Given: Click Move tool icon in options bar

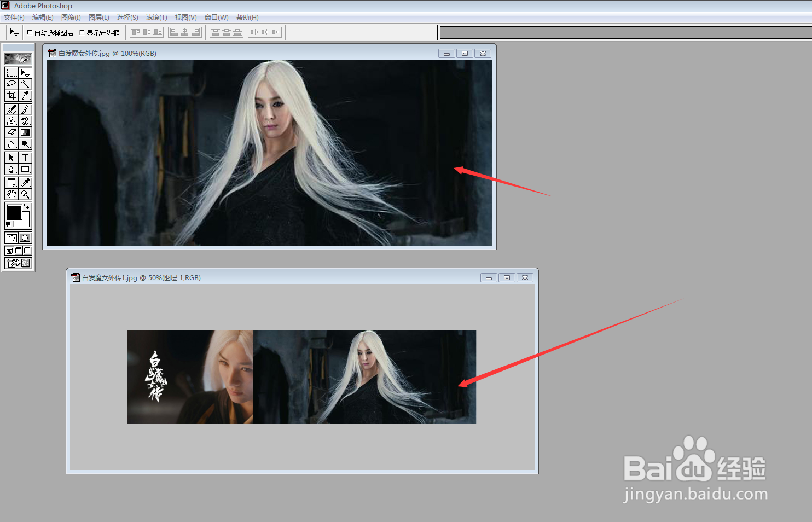Looking at the screenshot, I should click(x=14, y=32).
